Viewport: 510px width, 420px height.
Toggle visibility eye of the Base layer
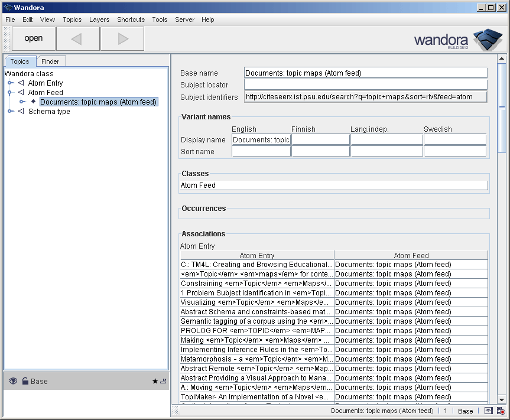(13, 382)
